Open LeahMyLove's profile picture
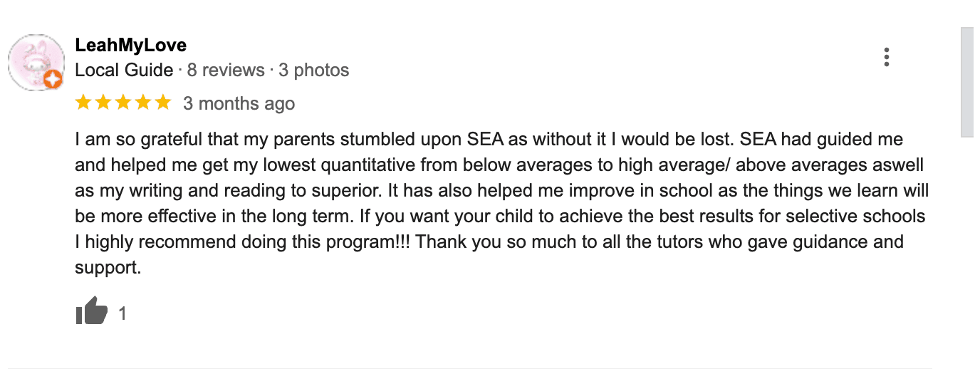The image size is (980, 369). coord(36,62)
